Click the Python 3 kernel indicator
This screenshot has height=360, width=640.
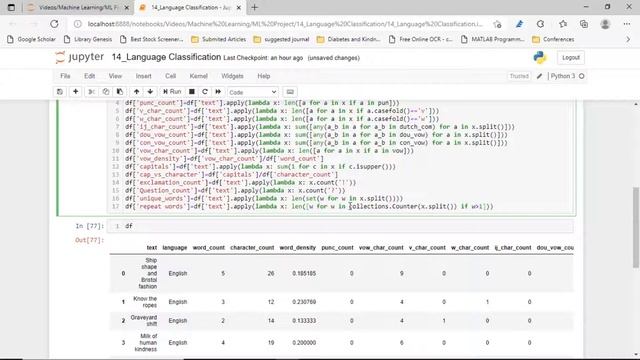[567, 76]
